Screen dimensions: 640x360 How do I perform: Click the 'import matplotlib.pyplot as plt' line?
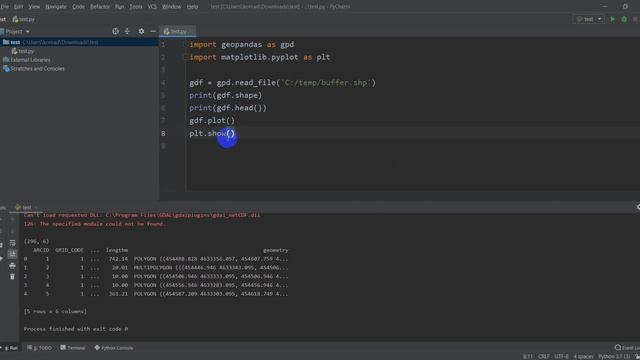(x=260, y=57)
